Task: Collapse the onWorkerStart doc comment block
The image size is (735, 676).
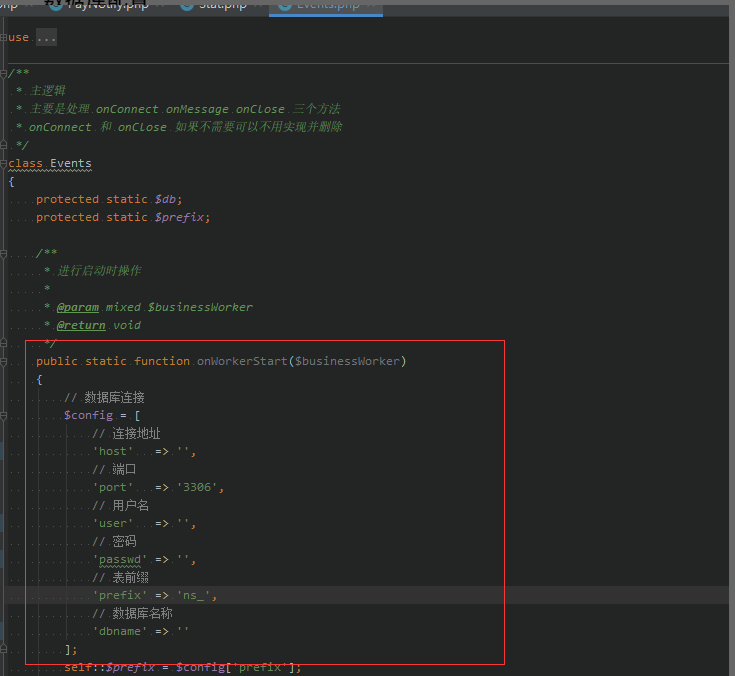Action: tap(4, 254)
